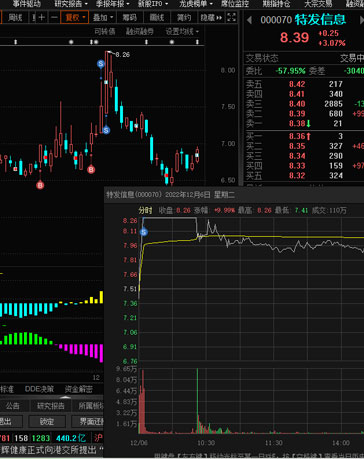Click the small up-triangle collapse handle above 研究报告

pyautogui.click(x=65, y=397)
